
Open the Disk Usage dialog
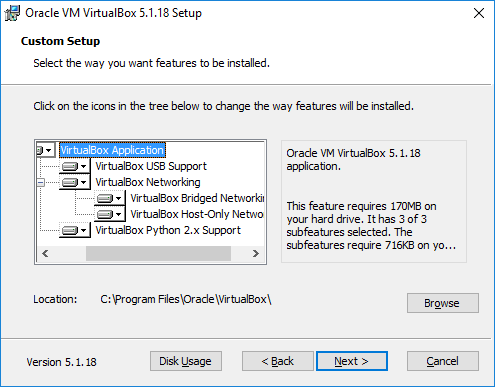click(x=186, y=361)
